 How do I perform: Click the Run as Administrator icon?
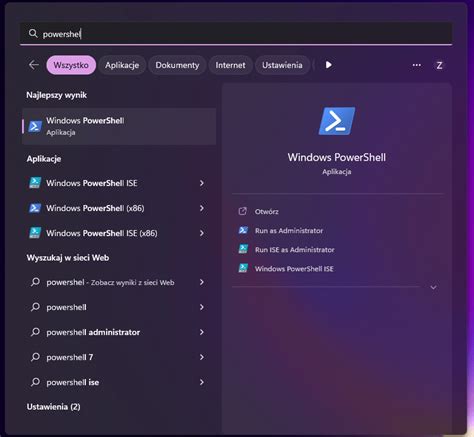(243, 230)
